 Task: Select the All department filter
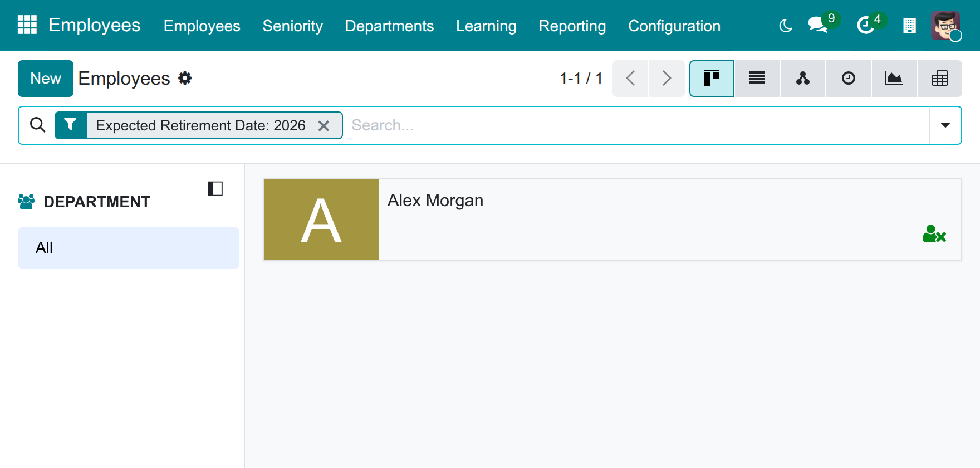pyautogui.click(x=129, y=248)
